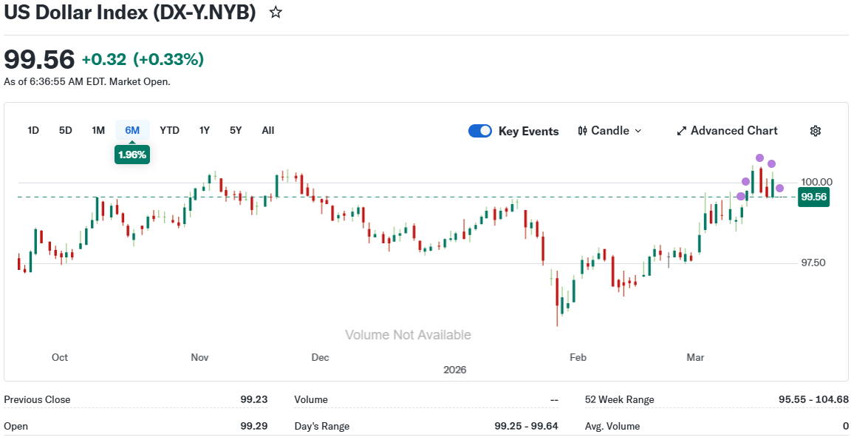
Task: Click the 99.56 current price label on axis
Action: pos(813,197)
